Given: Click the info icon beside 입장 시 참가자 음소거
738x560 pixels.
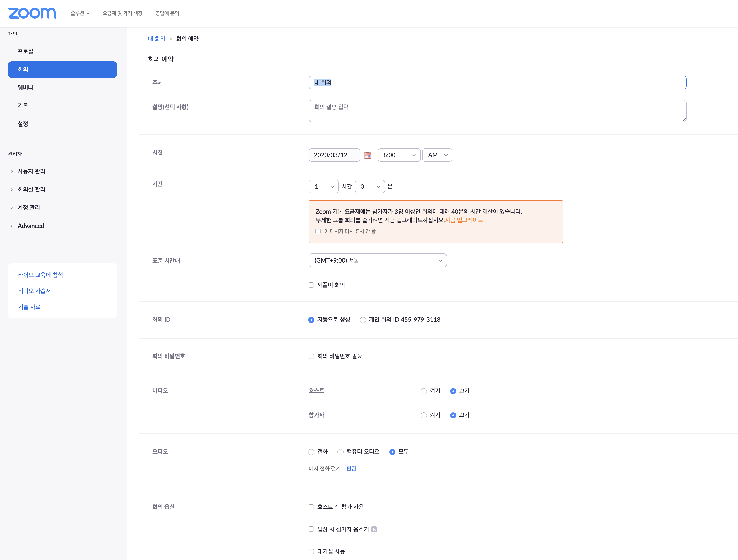Looking at the screenshot, I should tap(374, 529).
